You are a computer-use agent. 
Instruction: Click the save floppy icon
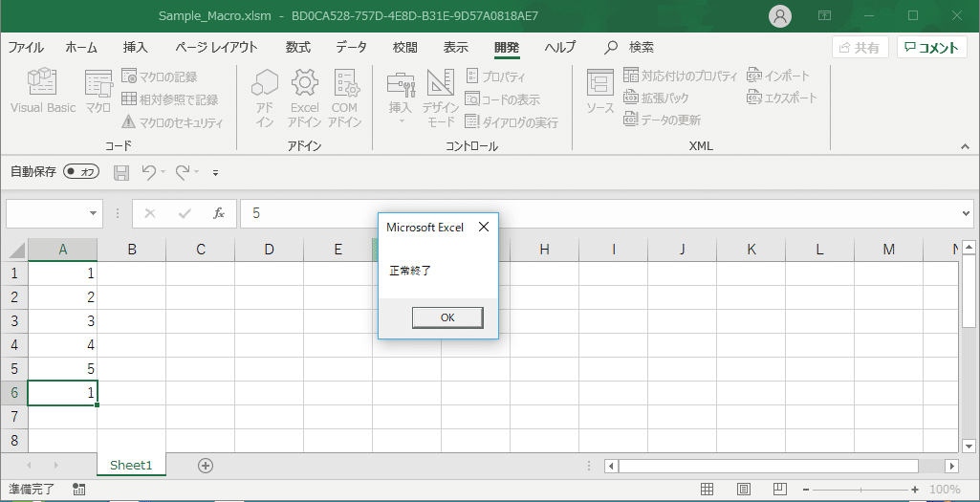point(121,172)
